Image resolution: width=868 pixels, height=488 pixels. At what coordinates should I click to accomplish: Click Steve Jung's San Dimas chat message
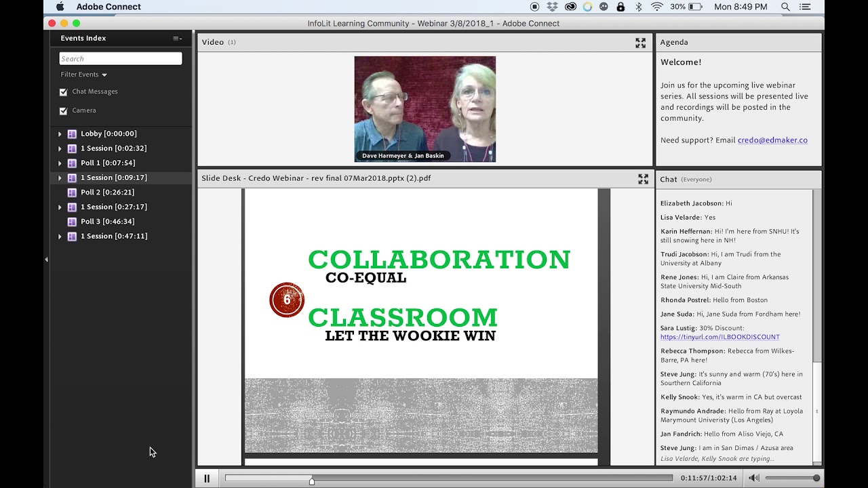click(727, 448)
